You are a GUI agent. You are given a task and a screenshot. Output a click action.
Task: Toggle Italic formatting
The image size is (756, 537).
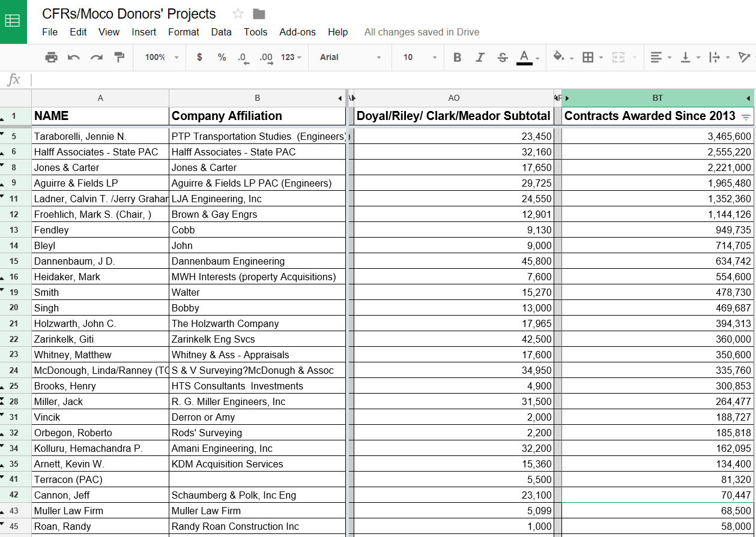(480, 57)
